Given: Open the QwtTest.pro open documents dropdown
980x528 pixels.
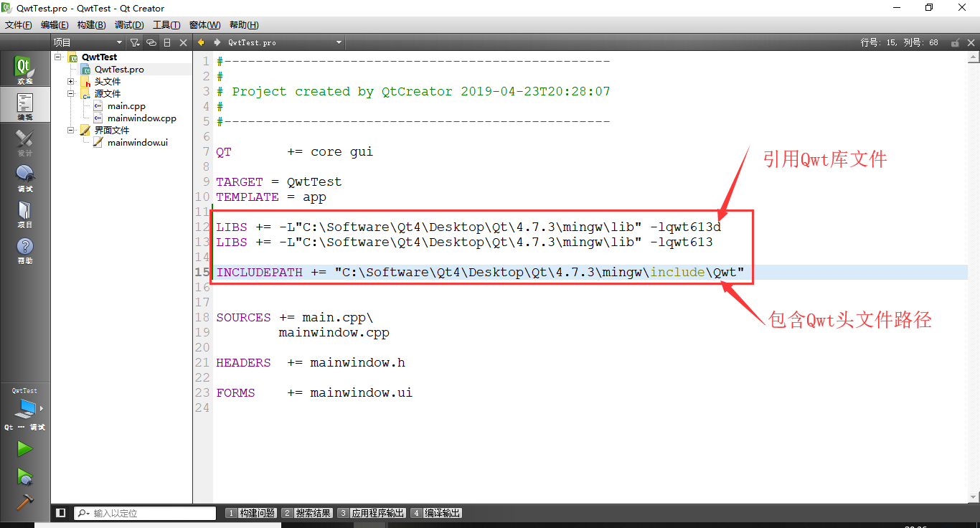Looking at the screenshot, I should click(285, 43).
